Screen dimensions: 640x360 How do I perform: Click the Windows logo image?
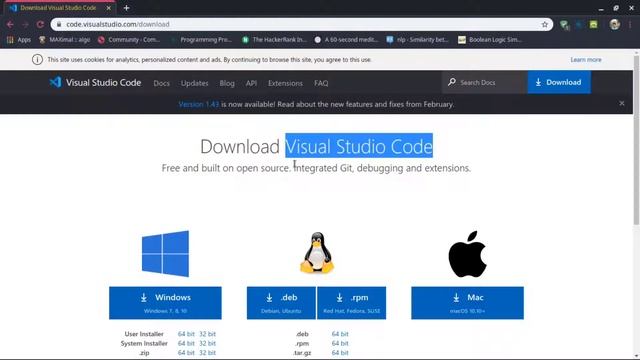coord(165,253)
